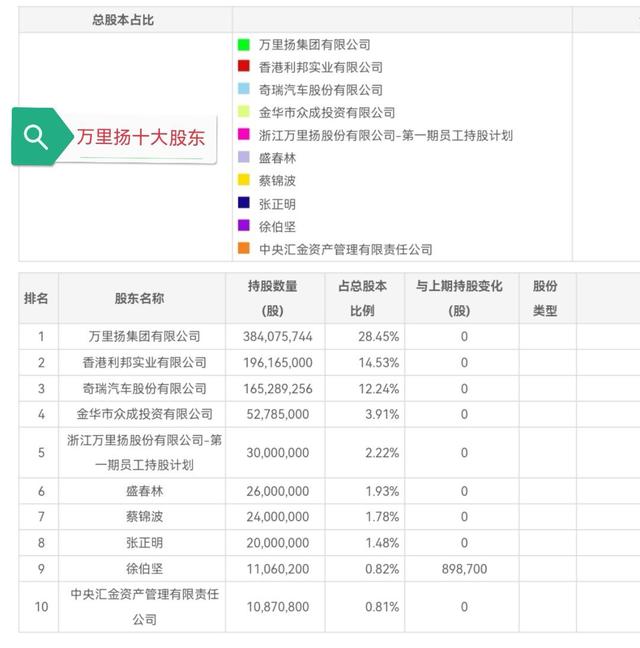The height and width of the screenshot is (648, 640).
Task: Click the 0.82% percentage cell
Action: 382,569
